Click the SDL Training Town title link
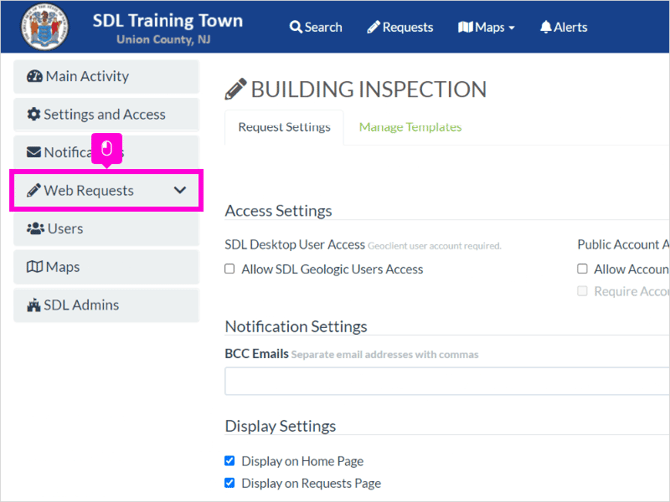 click(x=168, y=21)
